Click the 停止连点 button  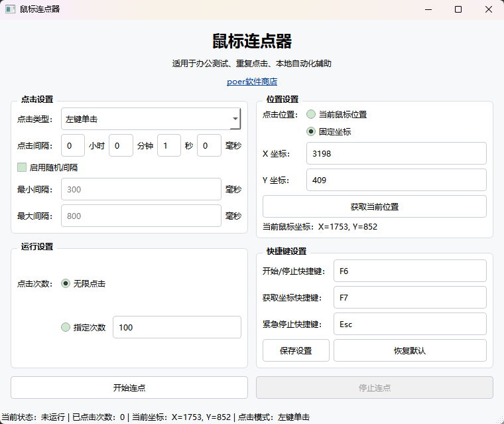click(x=375, y=388)
